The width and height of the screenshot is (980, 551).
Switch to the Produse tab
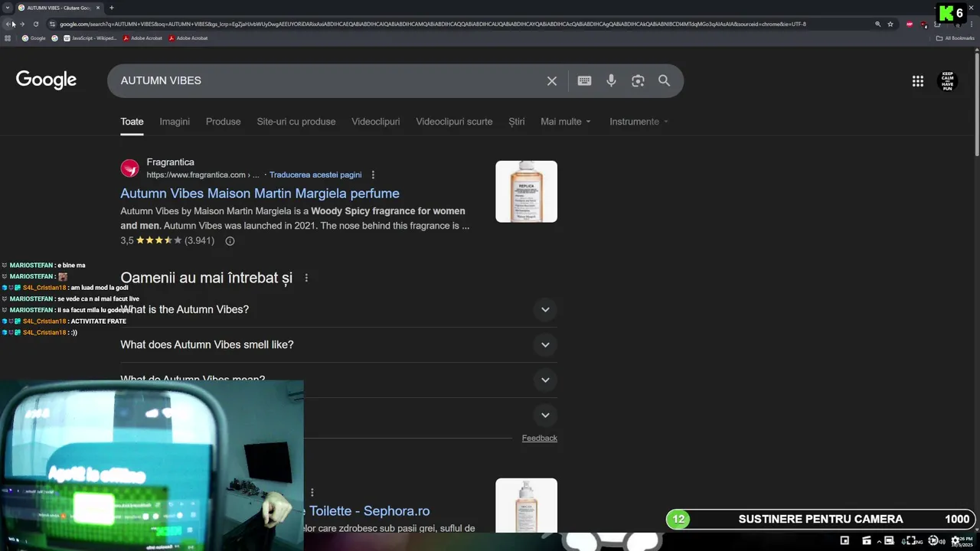coord(223,122)
